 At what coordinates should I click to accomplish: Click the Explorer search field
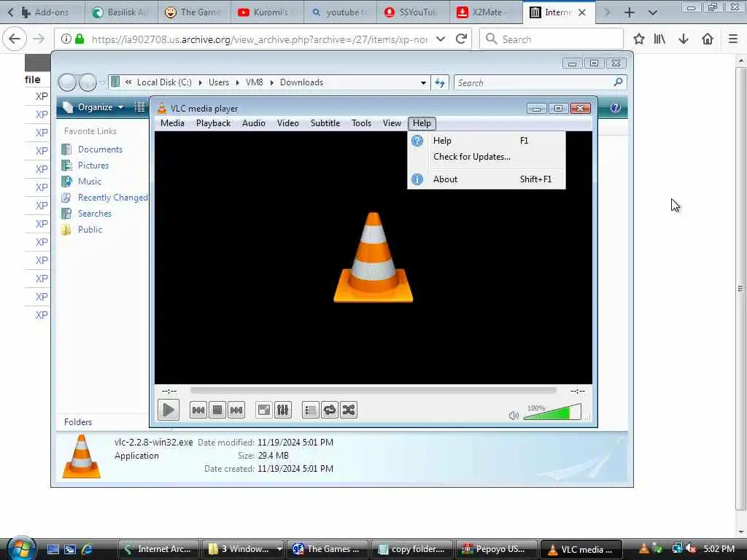tap(540, 83)
